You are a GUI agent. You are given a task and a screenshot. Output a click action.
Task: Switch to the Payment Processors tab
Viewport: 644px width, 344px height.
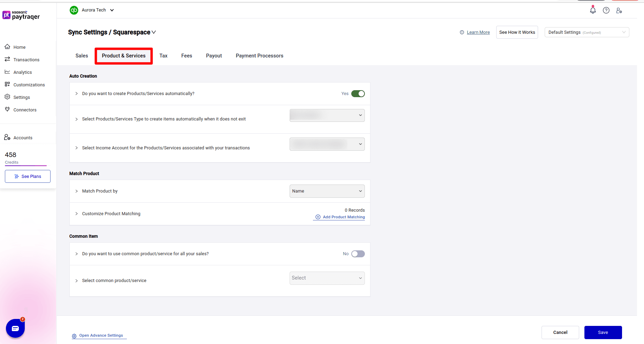click(259, 56)
